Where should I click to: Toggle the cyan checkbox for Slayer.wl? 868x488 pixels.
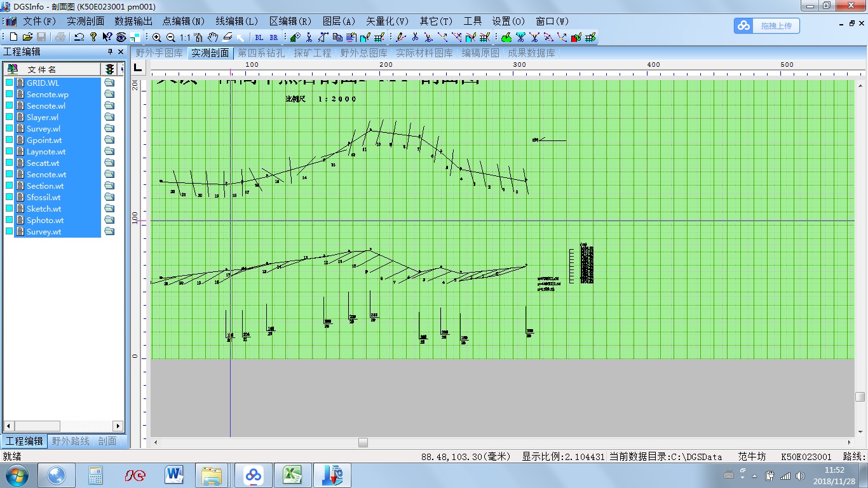(x=10, y=117)
